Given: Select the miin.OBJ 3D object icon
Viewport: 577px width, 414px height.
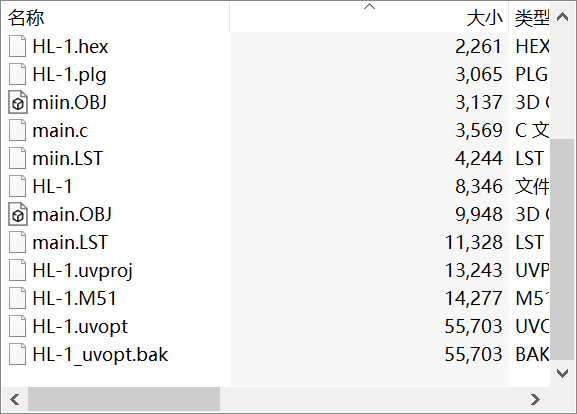Looking at the screenshot, I should 18,102.
